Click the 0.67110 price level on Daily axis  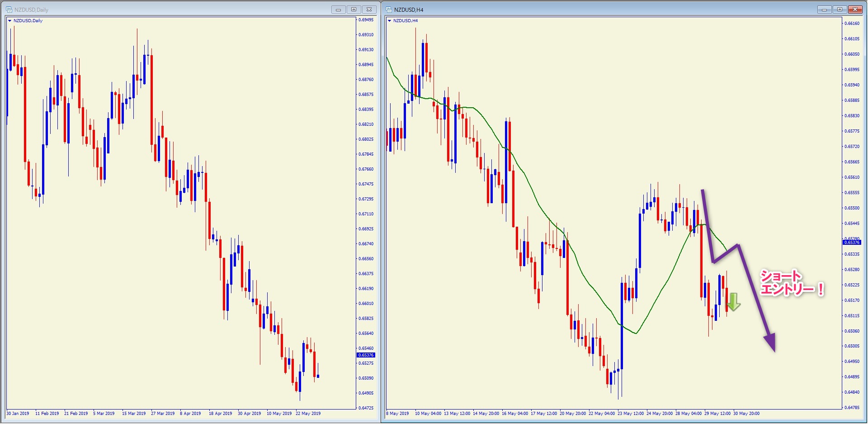(x=366, y=214)
